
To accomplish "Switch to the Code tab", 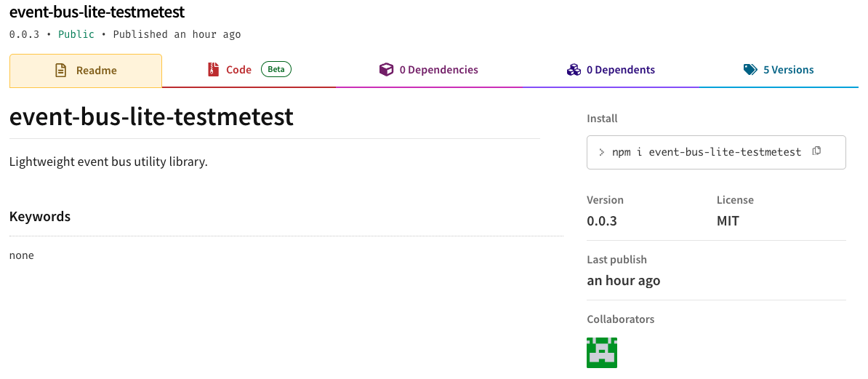I will pyautogui.click(x=249, y=71).
